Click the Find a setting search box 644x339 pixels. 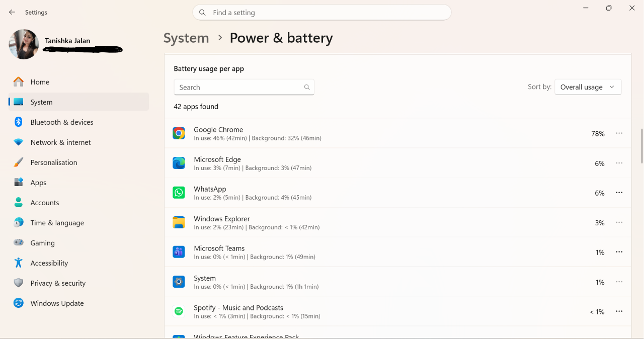[322, 13]
